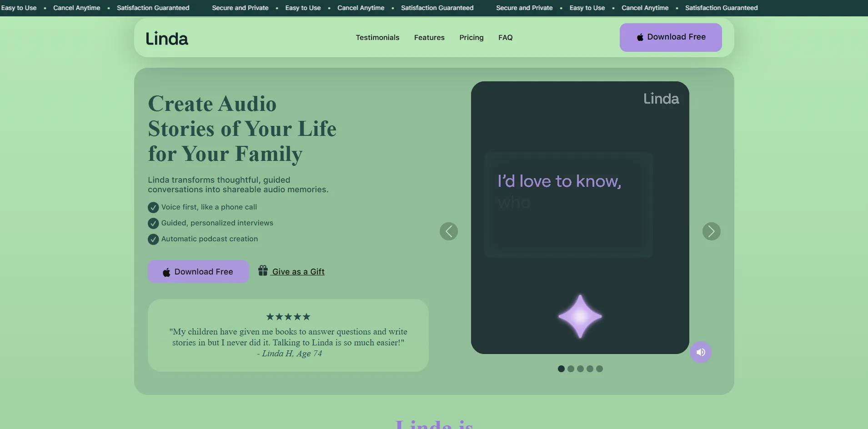The width and height of the screenshot is (868, 429).
Task: Follow the Give as a Gift link
Action: 298,272
